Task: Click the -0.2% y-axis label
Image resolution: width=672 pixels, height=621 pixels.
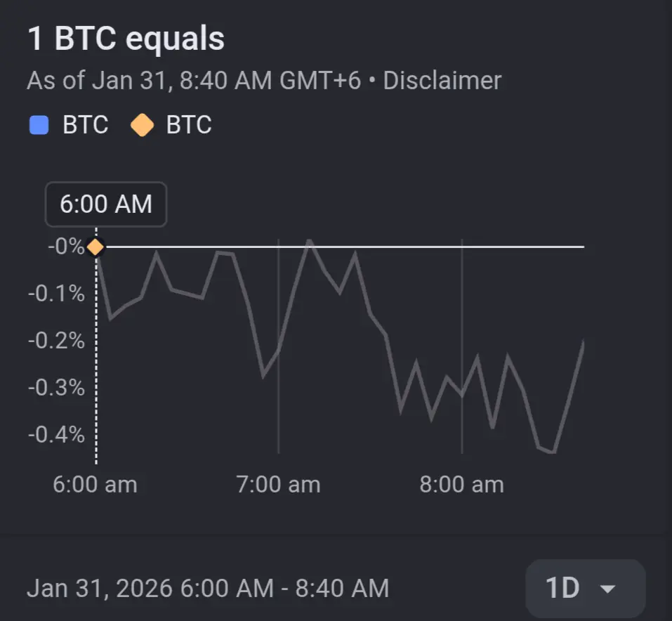Action: (x=56, y=341)
